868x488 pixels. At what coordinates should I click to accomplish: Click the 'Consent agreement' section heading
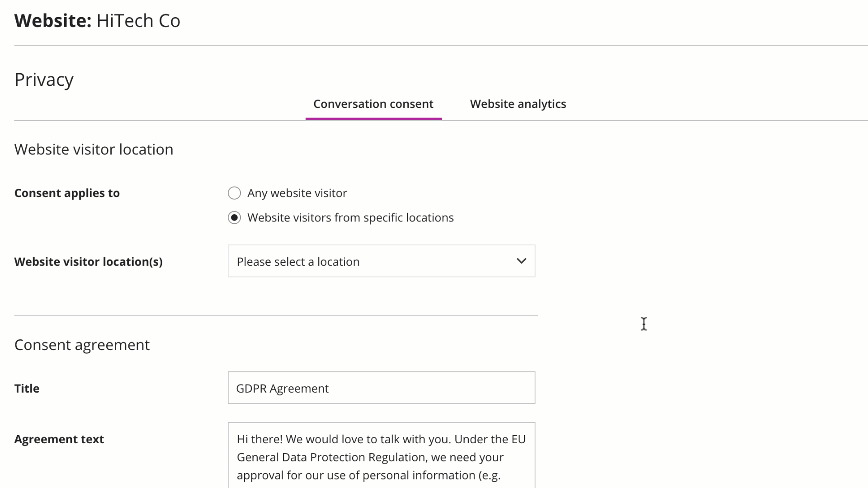(x=82, y=345)
